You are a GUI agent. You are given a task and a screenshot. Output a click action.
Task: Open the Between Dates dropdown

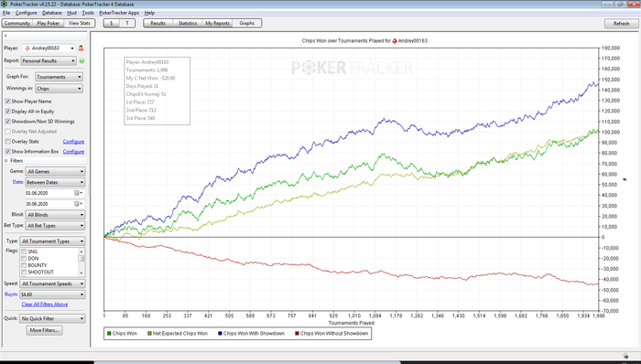tap(55, 182)
